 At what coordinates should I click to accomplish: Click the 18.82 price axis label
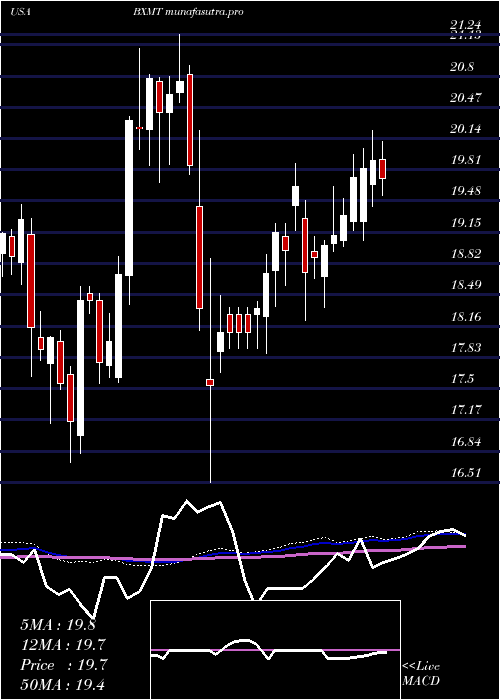[x=467, y=254]
